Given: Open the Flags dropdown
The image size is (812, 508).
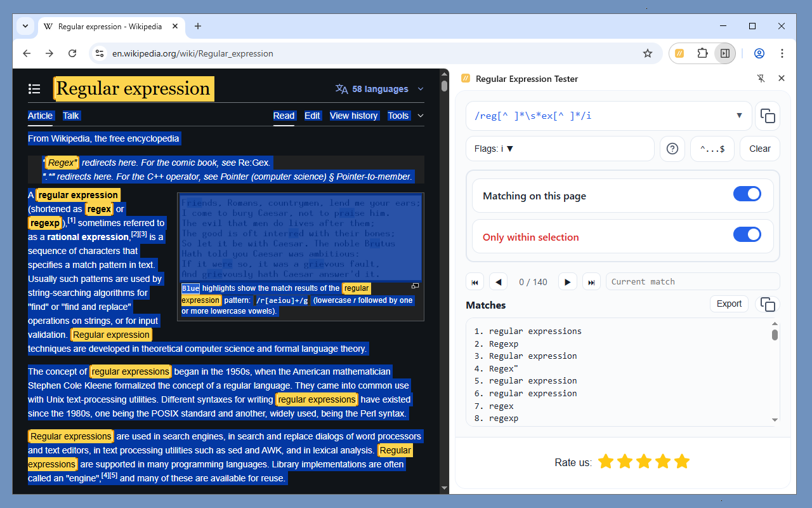Looking at the screenshot, I should pyautogui.click(x=560, y=149).
